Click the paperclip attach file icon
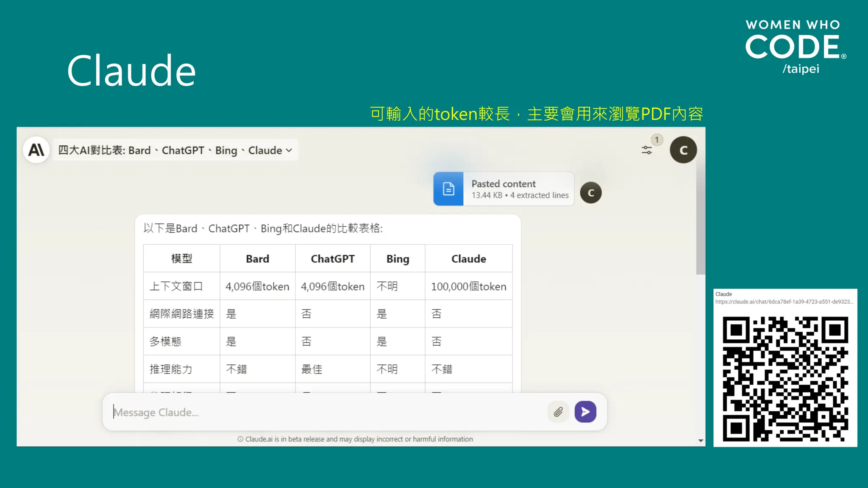This screenshot has height=488, width=868. [x=558, y=412]
